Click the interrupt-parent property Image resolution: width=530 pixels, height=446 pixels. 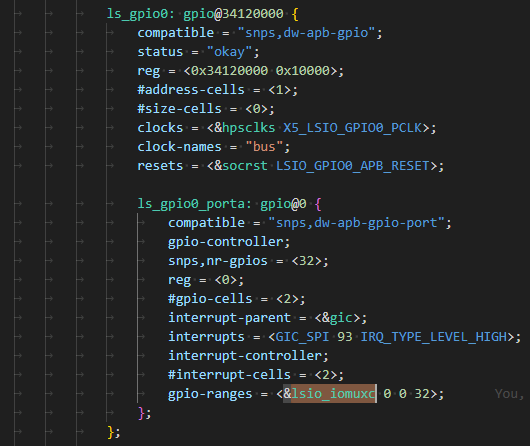coord(230,318)
